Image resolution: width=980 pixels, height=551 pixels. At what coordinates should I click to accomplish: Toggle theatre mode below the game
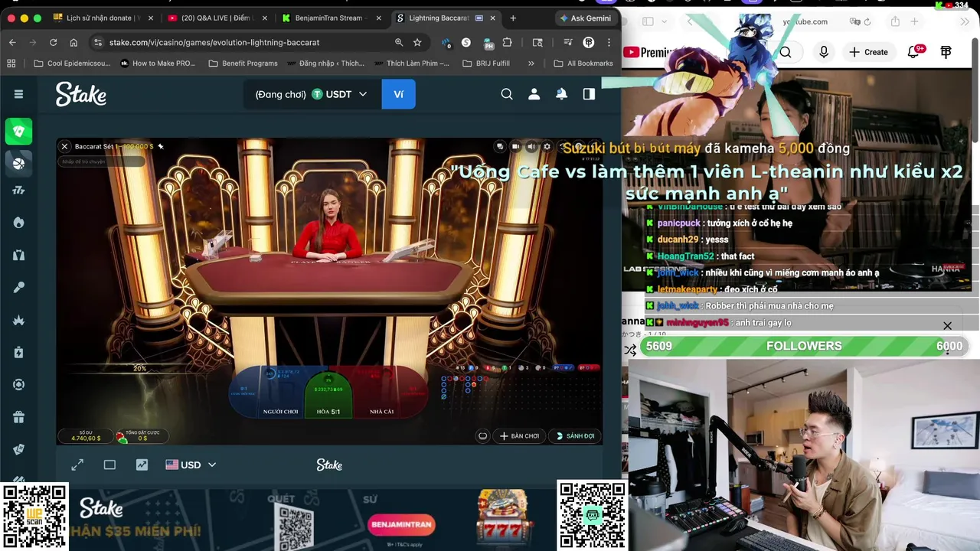click(x=109, y=465)
